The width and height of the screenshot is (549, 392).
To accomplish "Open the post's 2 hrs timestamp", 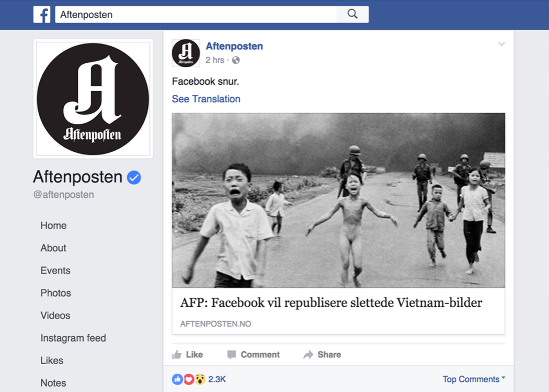I will 214,60.
